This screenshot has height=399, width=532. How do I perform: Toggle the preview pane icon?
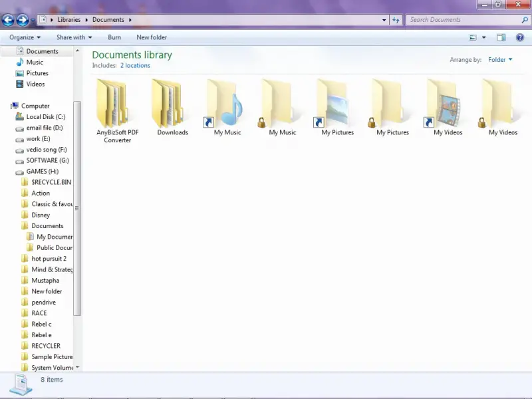point(501,37)
